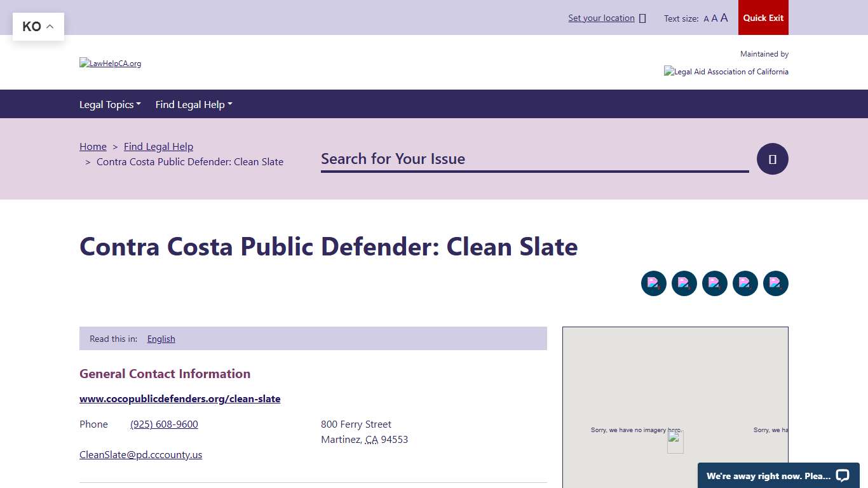Click the search icon in the purple circle
The width and height of the screenshot is (868, 488).
[x=772, y=159]
